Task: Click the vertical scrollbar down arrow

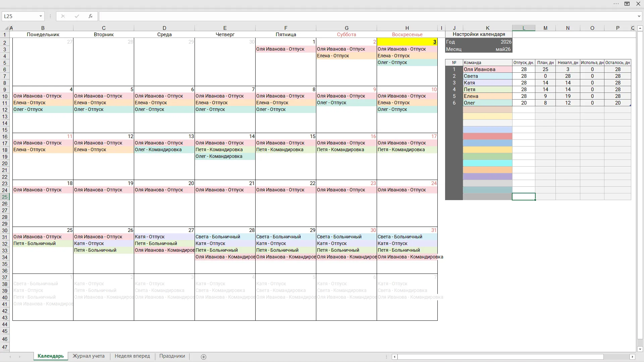Action: 640,349
